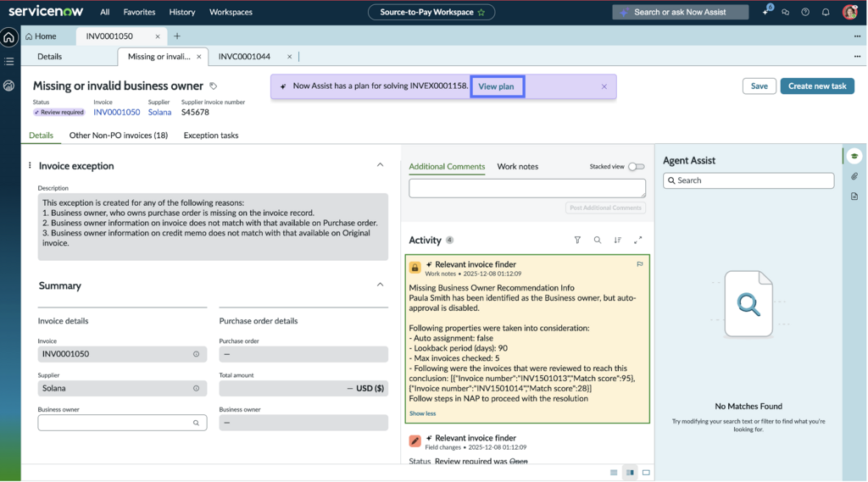
Task: Collapse the Invoice exception section
Action: pos(380,165)
